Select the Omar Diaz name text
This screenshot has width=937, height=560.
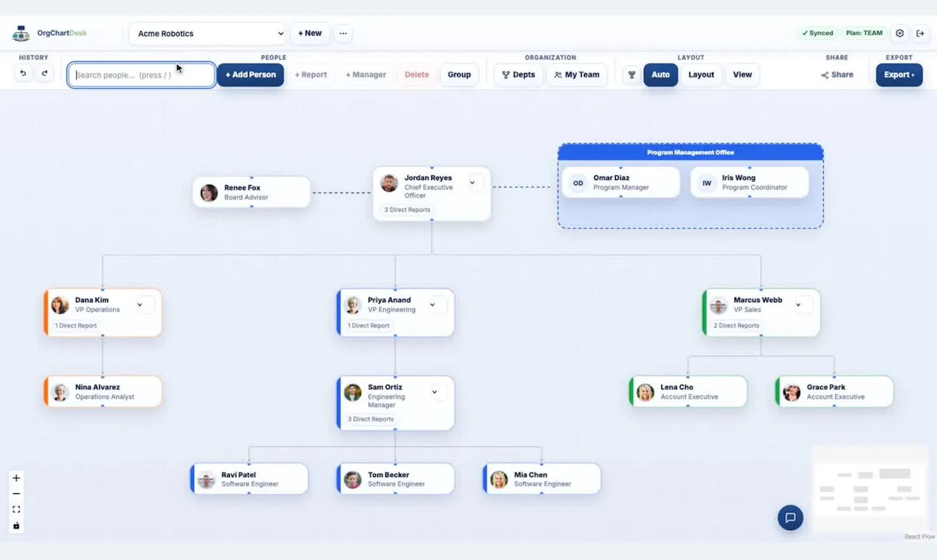[x=611, y=178]
